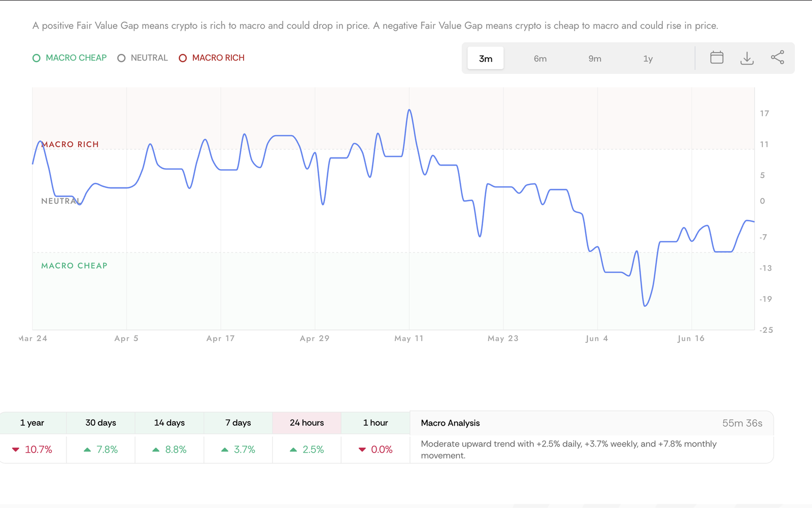Click the Apr 17 x-axis date label
Viewport: 812px width, 508px height.
pos(221,338)
